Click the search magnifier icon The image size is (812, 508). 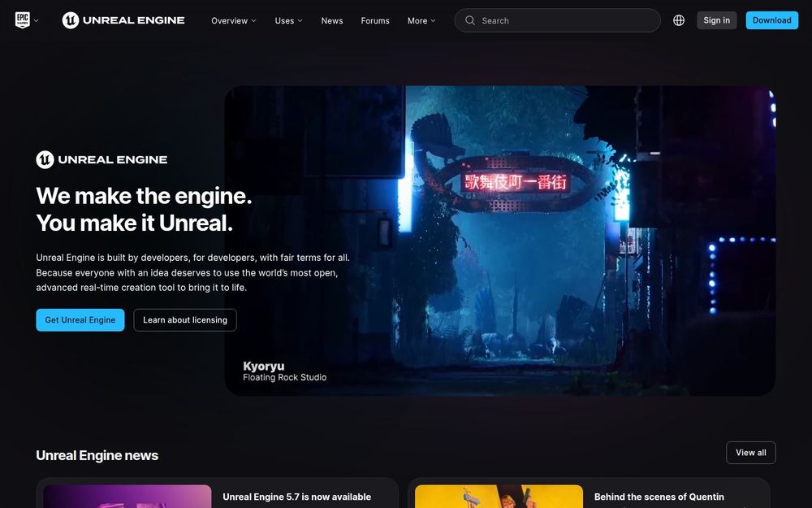469,20
